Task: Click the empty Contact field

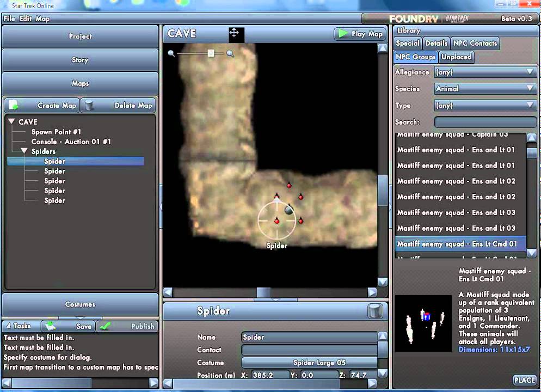Action: (x=310, y=350)
